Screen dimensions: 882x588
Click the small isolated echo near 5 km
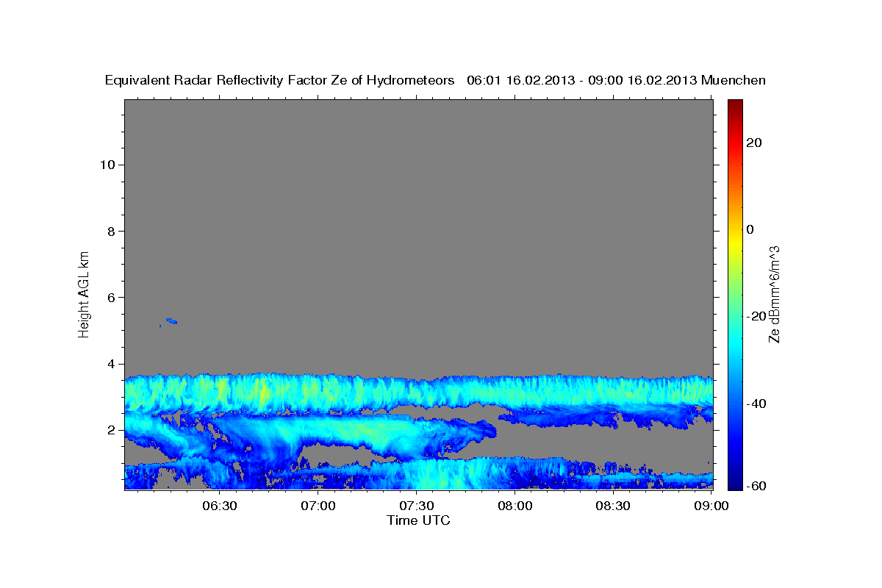point(171,320)
